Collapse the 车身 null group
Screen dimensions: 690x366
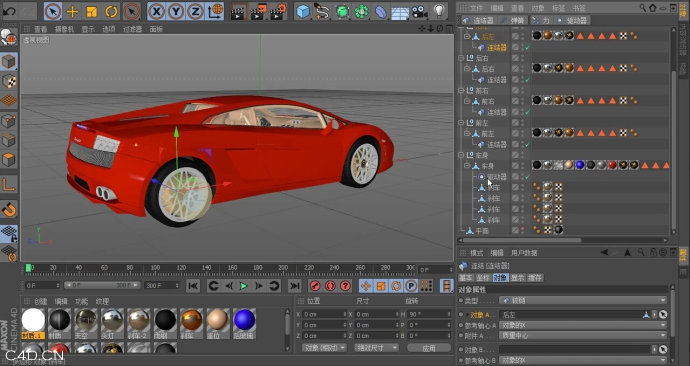460,155
